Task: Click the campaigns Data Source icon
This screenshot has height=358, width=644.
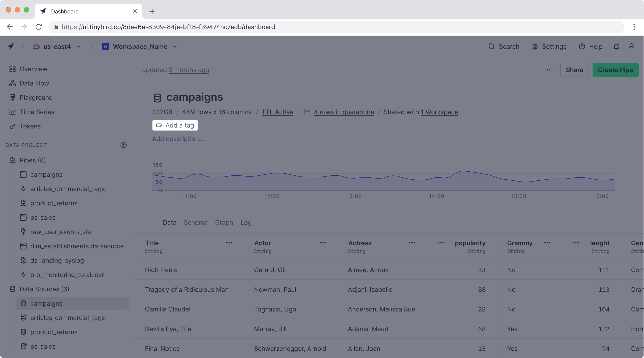Action: tap(23, 303)
